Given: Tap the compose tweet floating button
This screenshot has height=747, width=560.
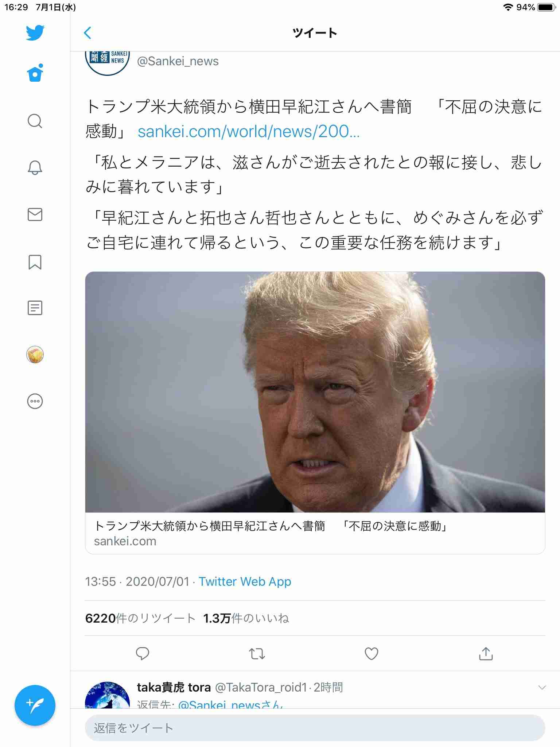Looking at the screenshot, I should (x=35, y=705).
